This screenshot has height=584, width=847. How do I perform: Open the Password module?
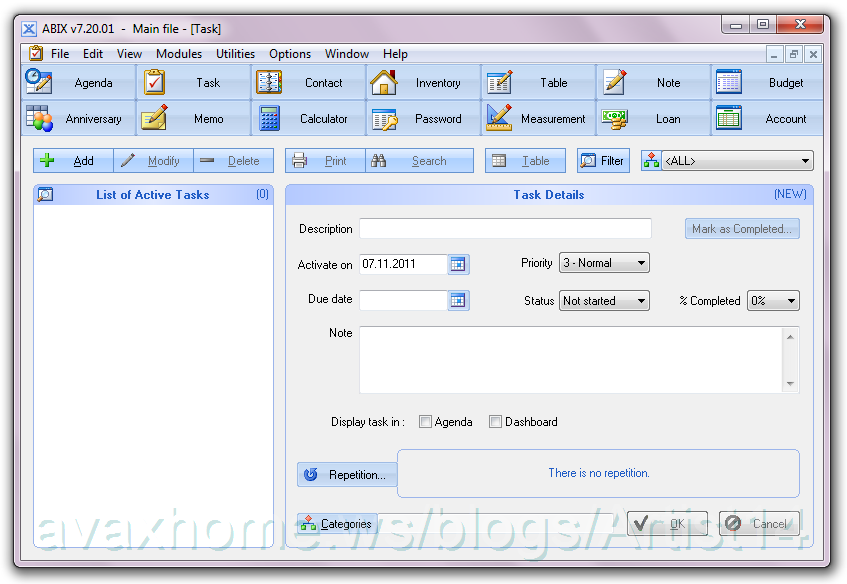click(424, 118)
